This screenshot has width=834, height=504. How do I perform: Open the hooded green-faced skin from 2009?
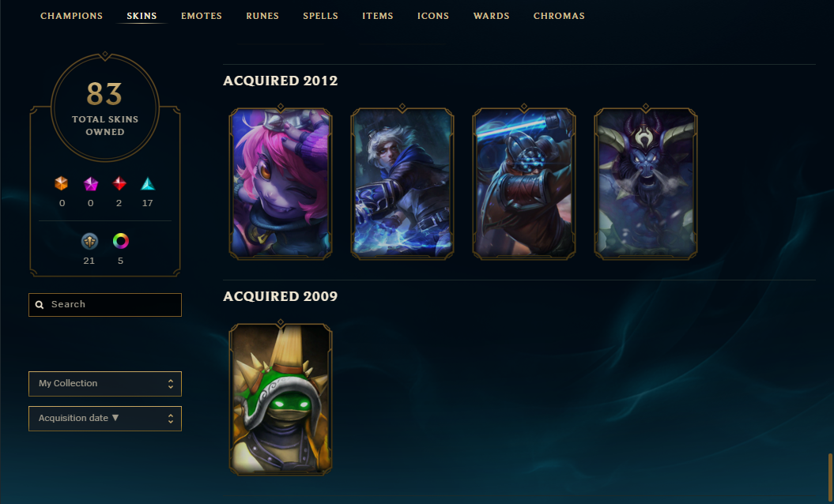pyautogui.click(x=281, y=399)
